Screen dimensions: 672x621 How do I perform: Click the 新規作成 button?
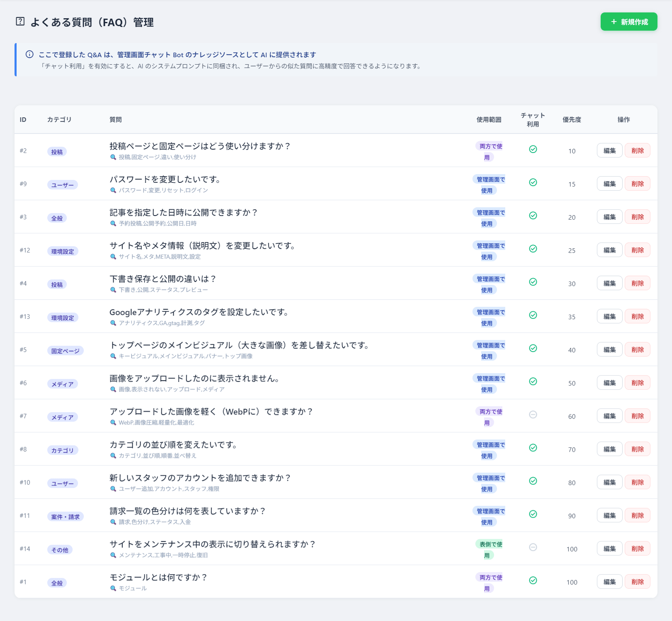[x=629, y=22]
